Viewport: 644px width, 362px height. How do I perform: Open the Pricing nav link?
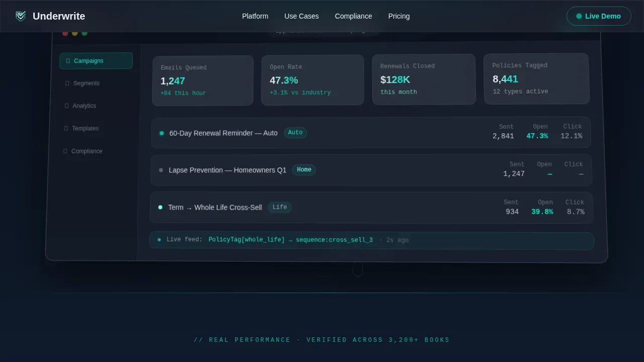pyautogui.click(x=399, y=16)
